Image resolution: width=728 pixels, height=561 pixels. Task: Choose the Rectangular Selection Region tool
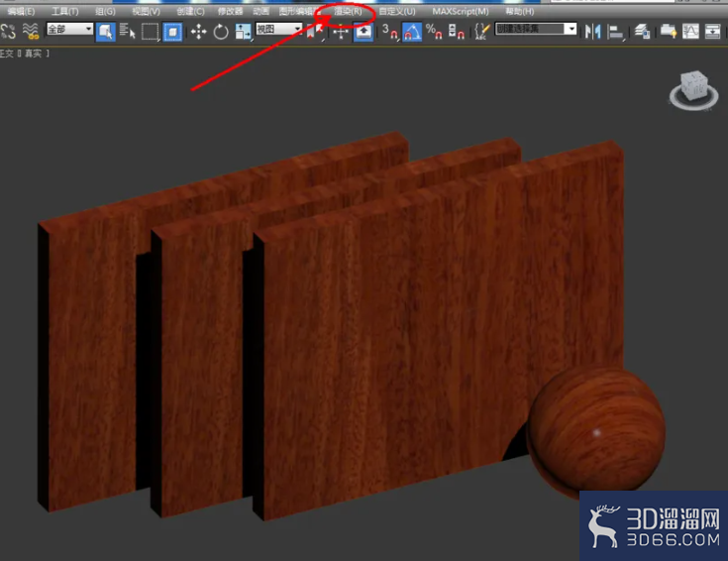(x=150, y=32)
